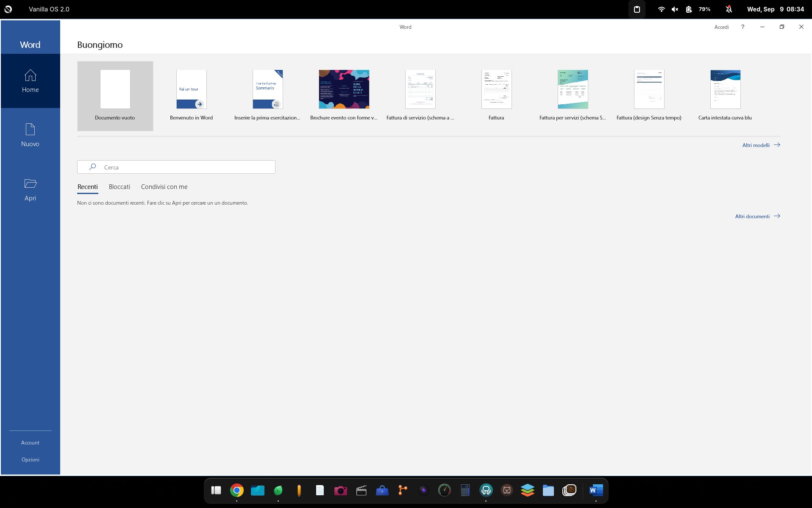Open the Fattura per servizi template
The image size is (812, 508).
(573, 96)
